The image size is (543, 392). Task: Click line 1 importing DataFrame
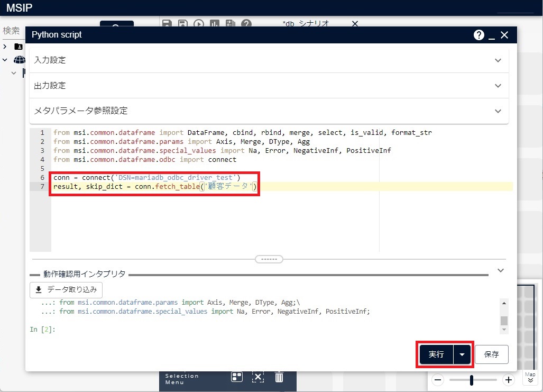pyautogui.click(x=242, y=132)
